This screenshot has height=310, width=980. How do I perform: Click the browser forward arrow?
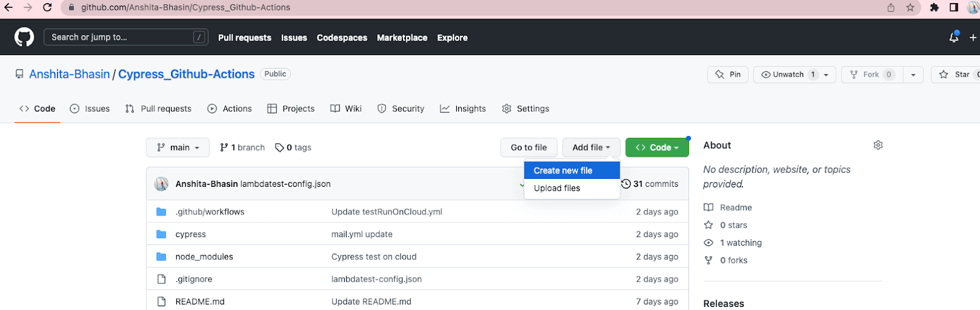coord(28,7)
